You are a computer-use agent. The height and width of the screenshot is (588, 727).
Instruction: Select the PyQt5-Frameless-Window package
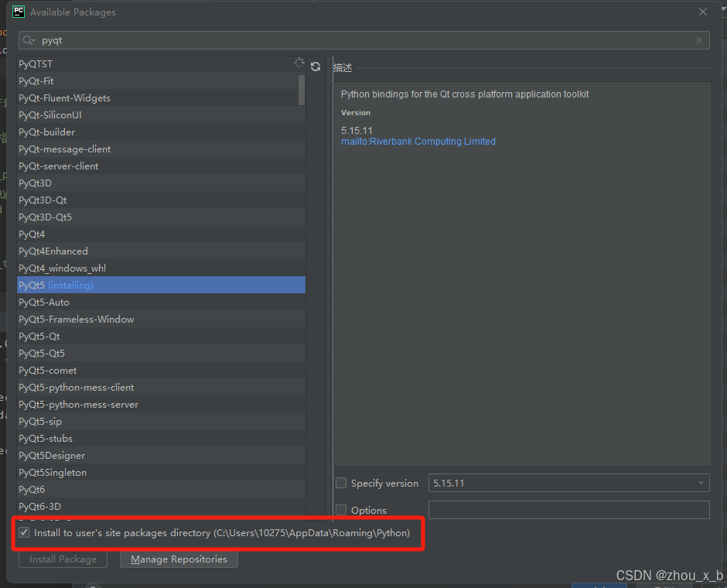161,319
